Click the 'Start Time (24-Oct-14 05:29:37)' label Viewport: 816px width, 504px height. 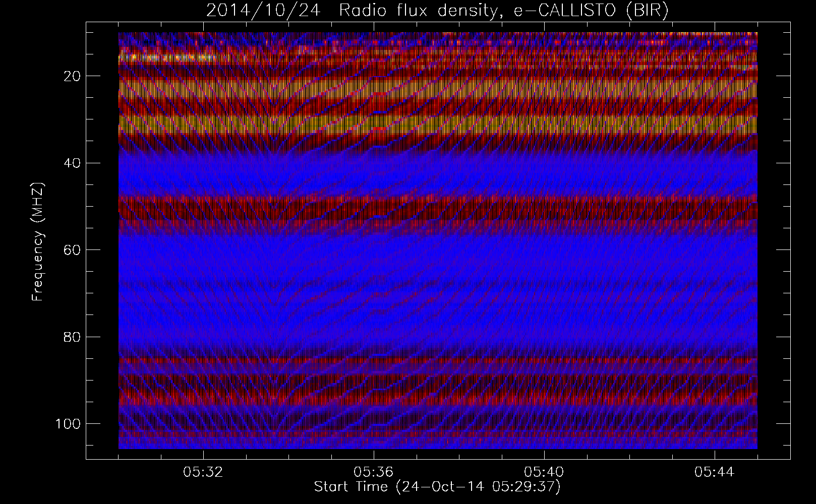coord(437,487)
